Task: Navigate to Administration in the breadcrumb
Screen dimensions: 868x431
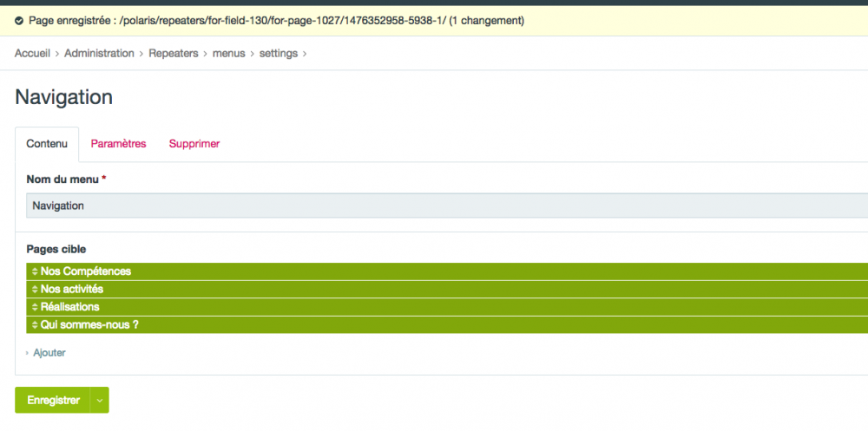Action: [99, 54]
